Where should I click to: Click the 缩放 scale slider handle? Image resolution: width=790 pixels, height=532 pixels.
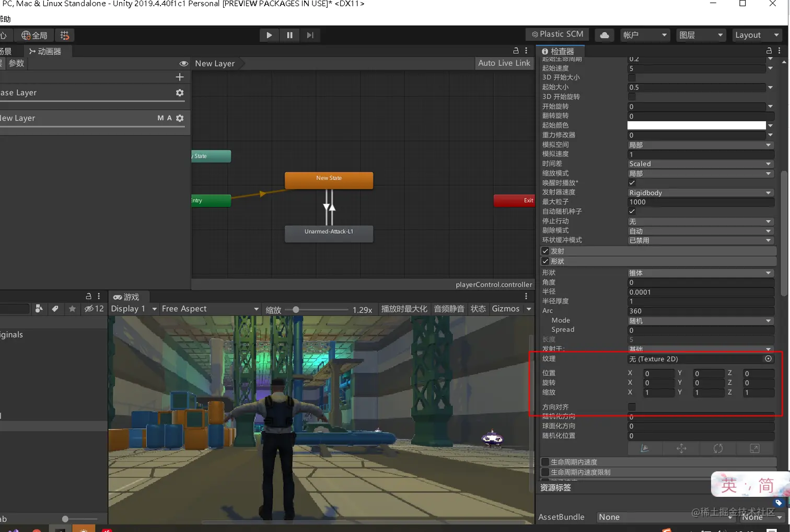(296, 310)
